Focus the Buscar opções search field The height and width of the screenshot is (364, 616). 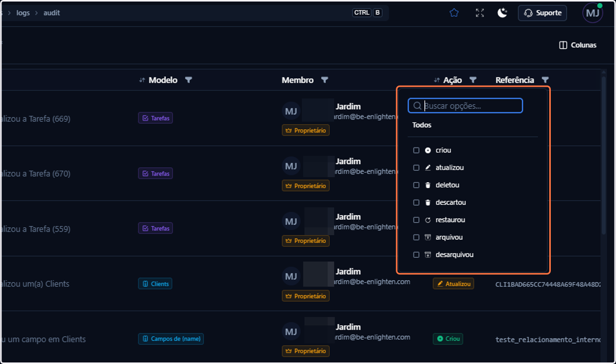pyautogui.click(x=466, y=106)
